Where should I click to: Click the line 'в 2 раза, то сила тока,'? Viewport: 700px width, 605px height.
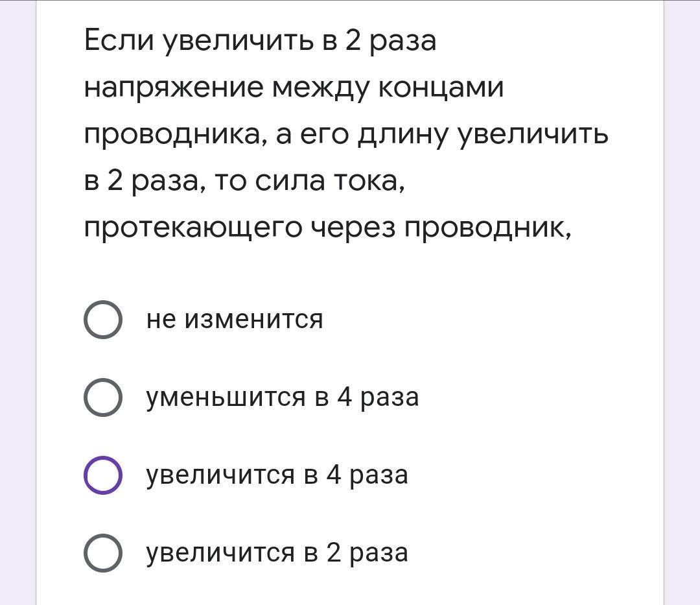click(x=244, y=182)
